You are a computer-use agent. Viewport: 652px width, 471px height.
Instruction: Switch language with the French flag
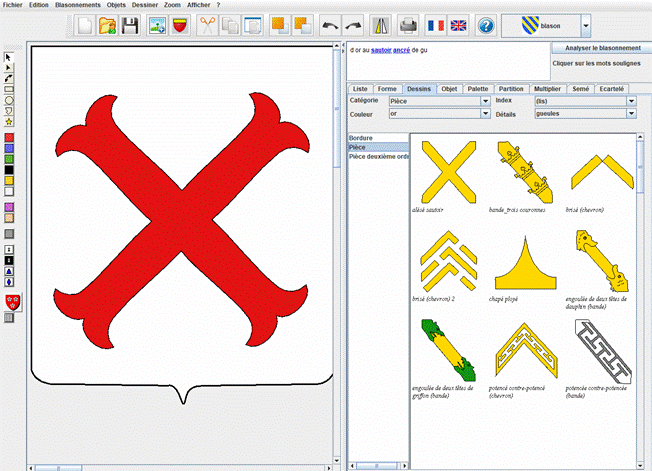point(435,25)
